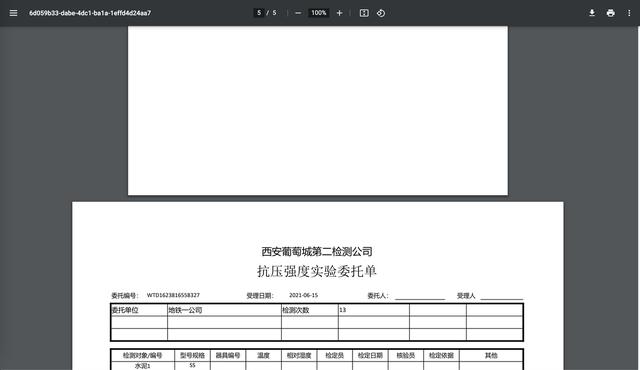
Task: Click the fit to page icon
Action: pyautogui.click(x=364, y=13)
